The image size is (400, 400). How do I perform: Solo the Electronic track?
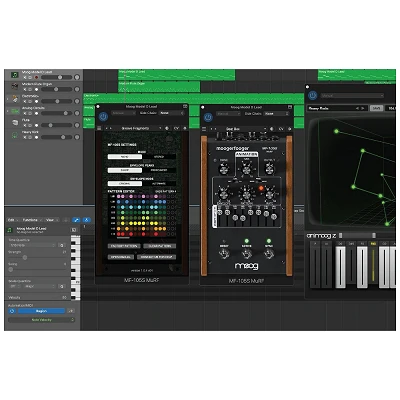(x=30, y=101)
